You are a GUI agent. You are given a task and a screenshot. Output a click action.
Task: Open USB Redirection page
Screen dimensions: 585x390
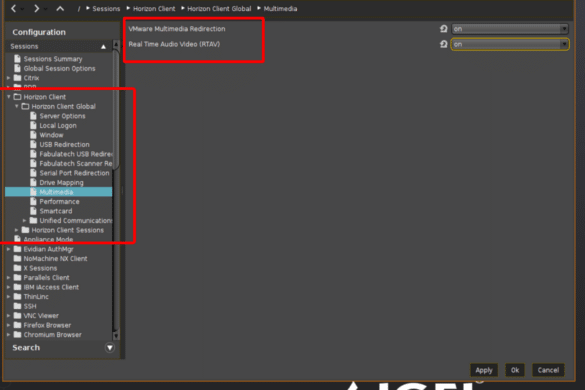[64, 144]
